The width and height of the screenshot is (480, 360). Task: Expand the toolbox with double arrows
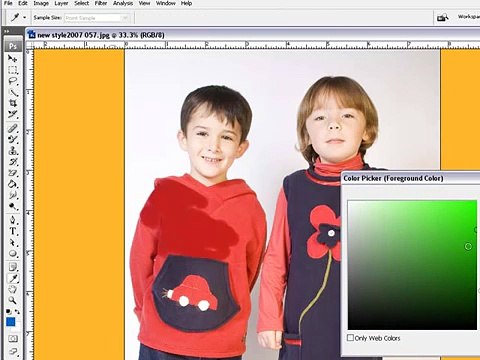click(7, 31)
